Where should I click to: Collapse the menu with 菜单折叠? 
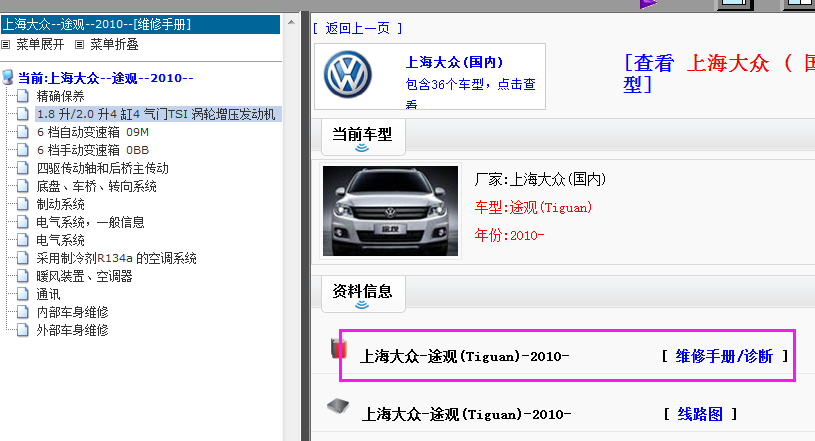pyautogui.click(x=114, y=45)
